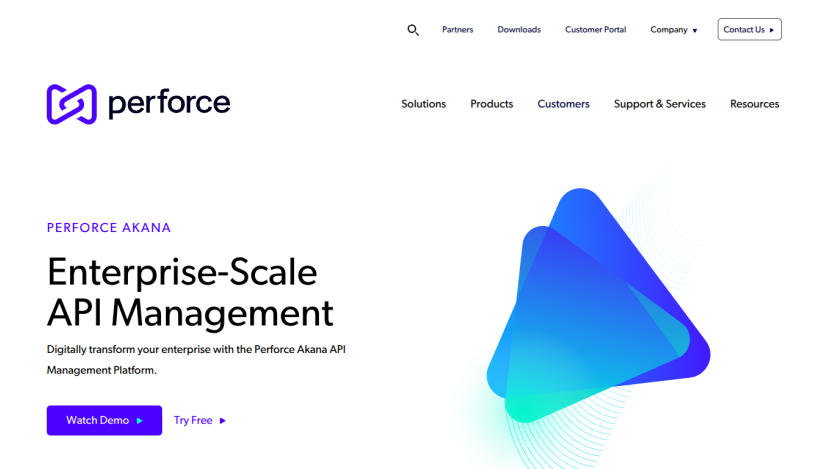Image resolution: width=835 pixels, height=469 pixels.
Task: Open the Support & Services menu
Action: click(659, 104)
